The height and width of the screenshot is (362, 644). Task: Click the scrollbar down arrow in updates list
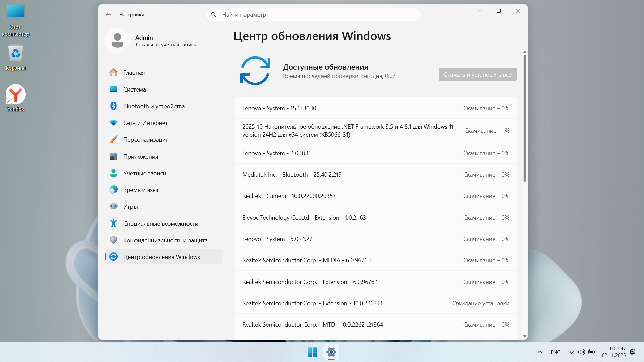525,336
